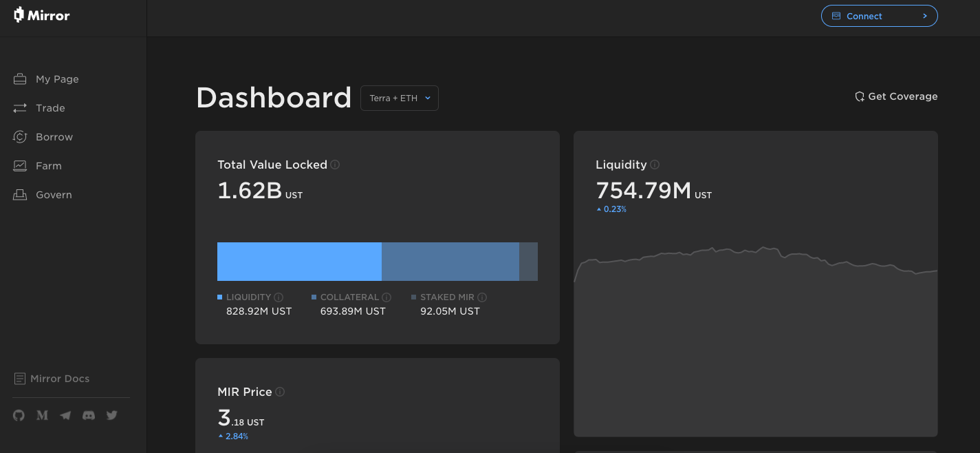980x453 pixels.
Task: Click the arrow chevron in Connect button
Action: point(925,16)
